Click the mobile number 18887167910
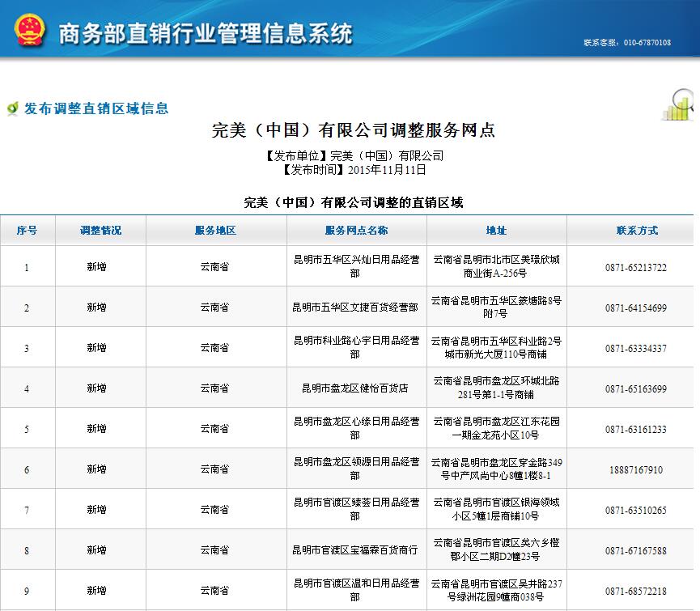Viewport: 700px width, 611px height. click(636, 469)
